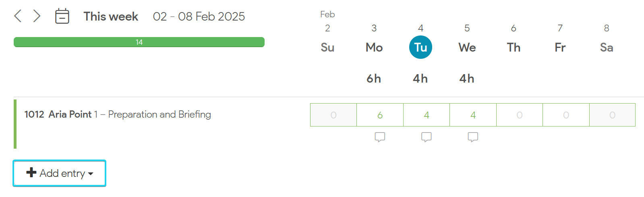Click the 02 - 08 Feb 2025 date range
644x197 pixels.
pos(199,17)
